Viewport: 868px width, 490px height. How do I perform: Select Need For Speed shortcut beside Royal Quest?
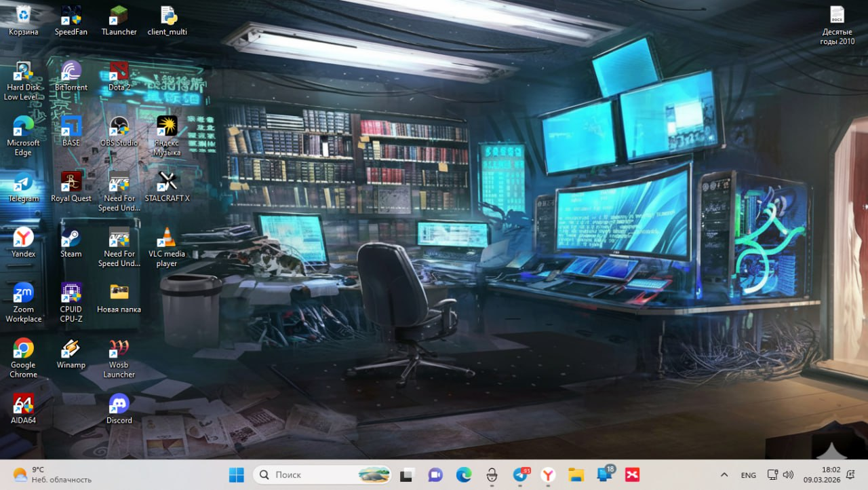(x=119, y=192)
